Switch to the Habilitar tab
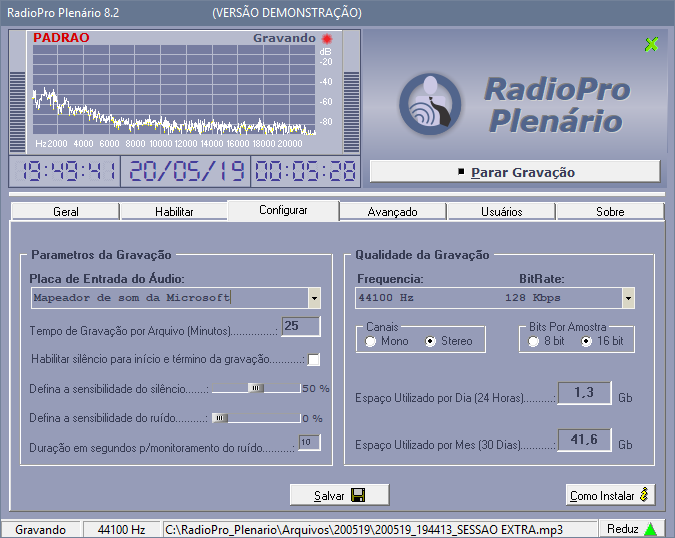 tap(174, 211)
